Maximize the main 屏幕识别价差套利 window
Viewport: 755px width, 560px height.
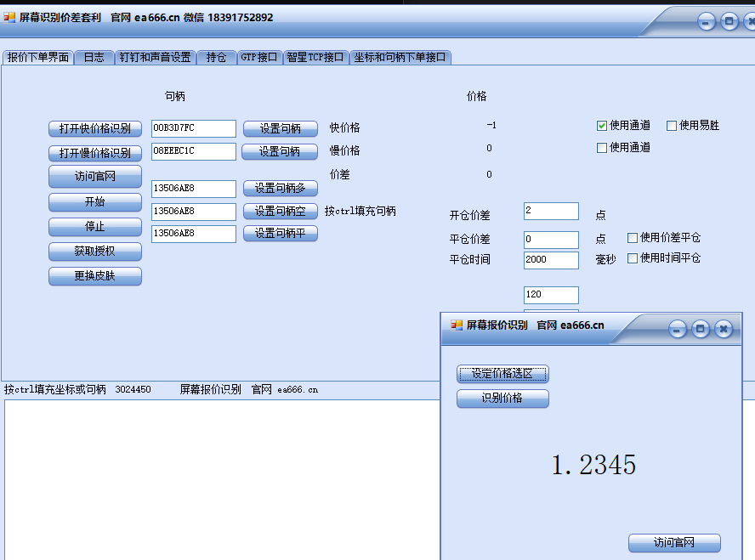click(x=729, y=23)
